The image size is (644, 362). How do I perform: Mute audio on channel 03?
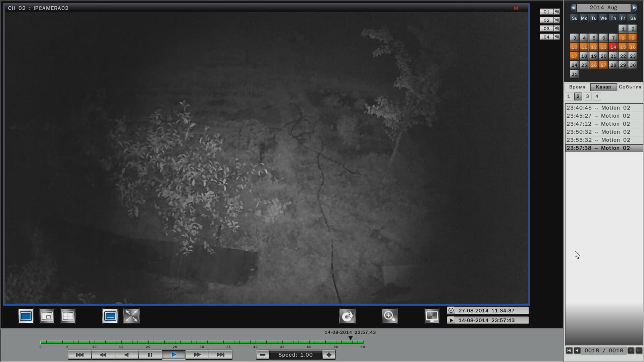[x=557, y=28]
